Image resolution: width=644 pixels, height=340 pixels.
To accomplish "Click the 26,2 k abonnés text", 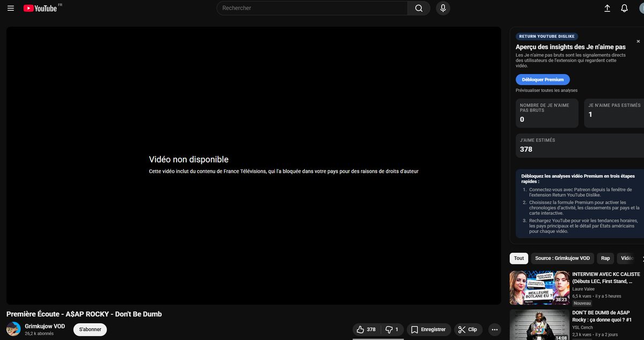I will point(39,334).
